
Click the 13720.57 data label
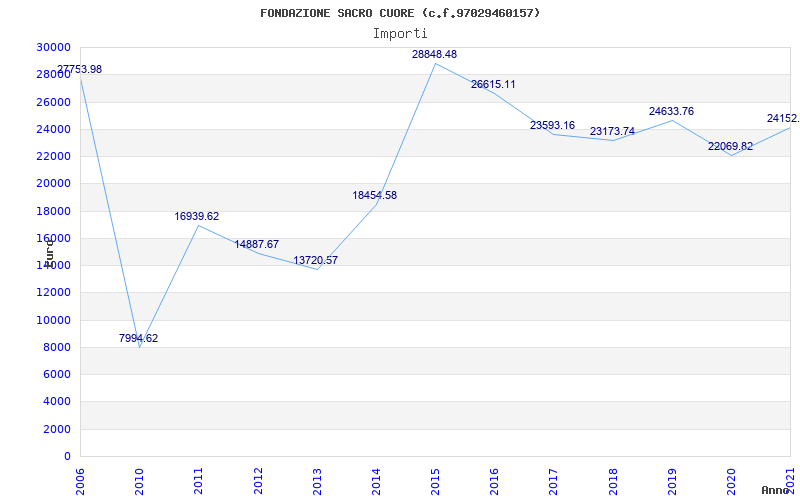(x=316, y=261)
